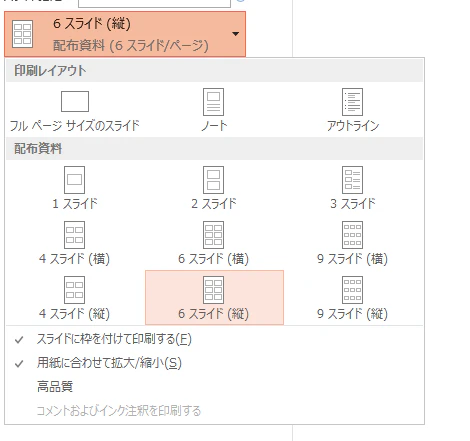Select the 1 スライド handout icon
The image size is (470, 441).
click(x=74, y=180)
